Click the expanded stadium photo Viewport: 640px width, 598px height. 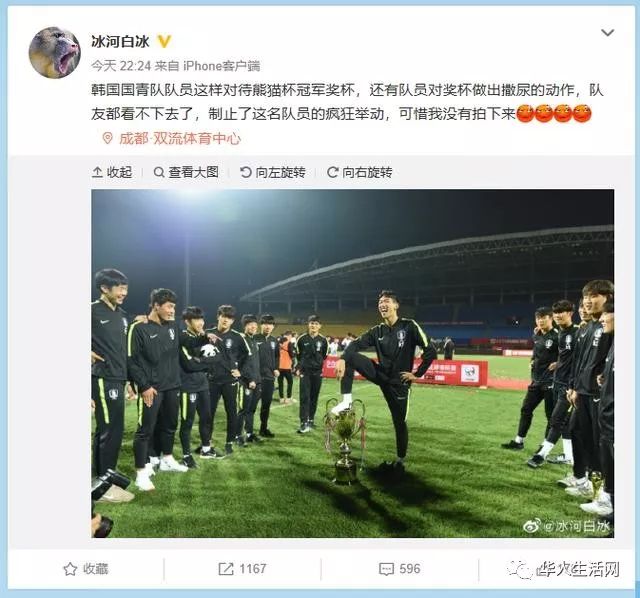pyautogui.click(x=353, y=363)
